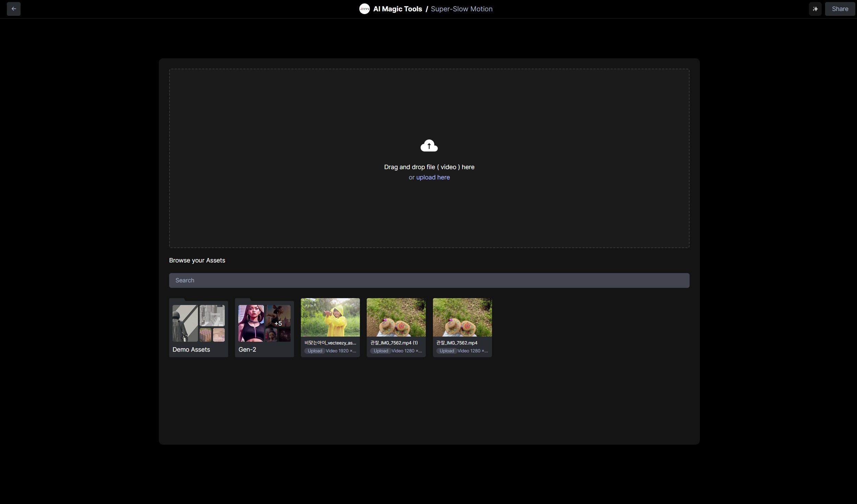
Task: Open the Demo Assets folder
Action: point(191,350)
